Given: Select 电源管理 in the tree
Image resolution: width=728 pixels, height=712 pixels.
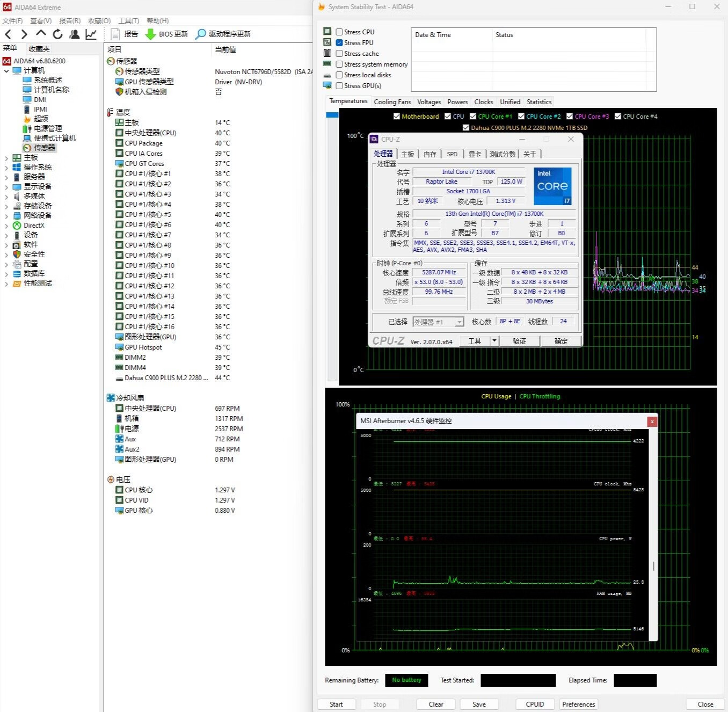Looking at the screenshot, I should tap(48, 128).
